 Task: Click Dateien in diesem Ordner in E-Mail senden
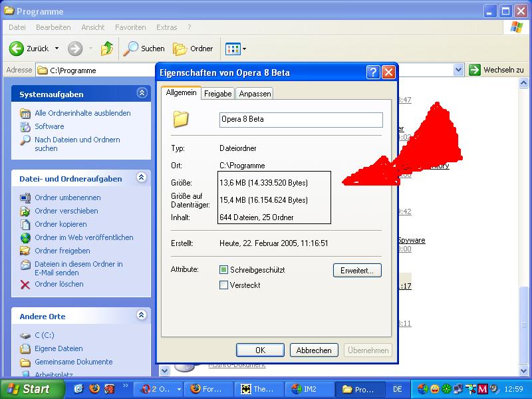point(78,269)
